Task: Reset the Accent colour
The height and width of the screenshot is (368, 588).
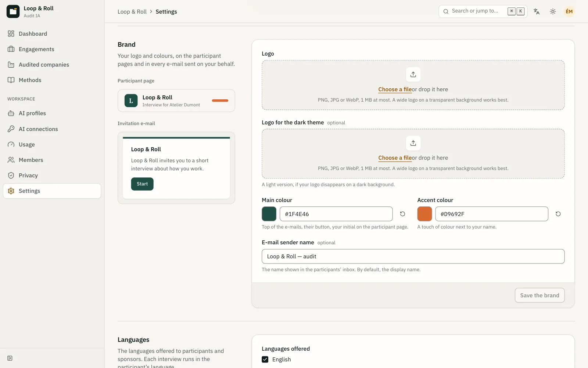Action: click(x=558, y=214)
